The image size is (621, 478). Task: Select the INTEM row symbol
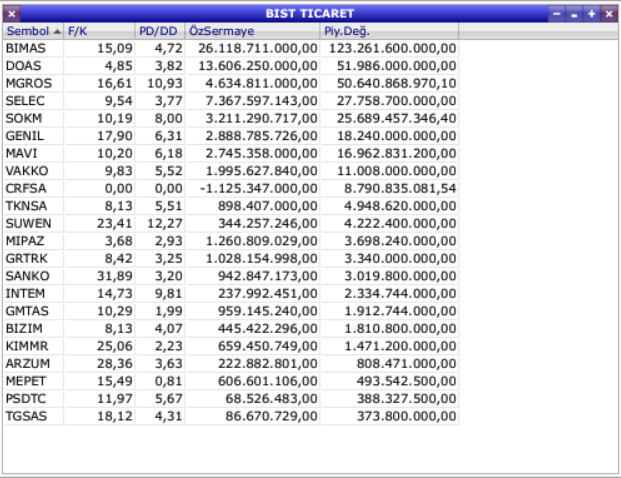click(x=25, y=293)
